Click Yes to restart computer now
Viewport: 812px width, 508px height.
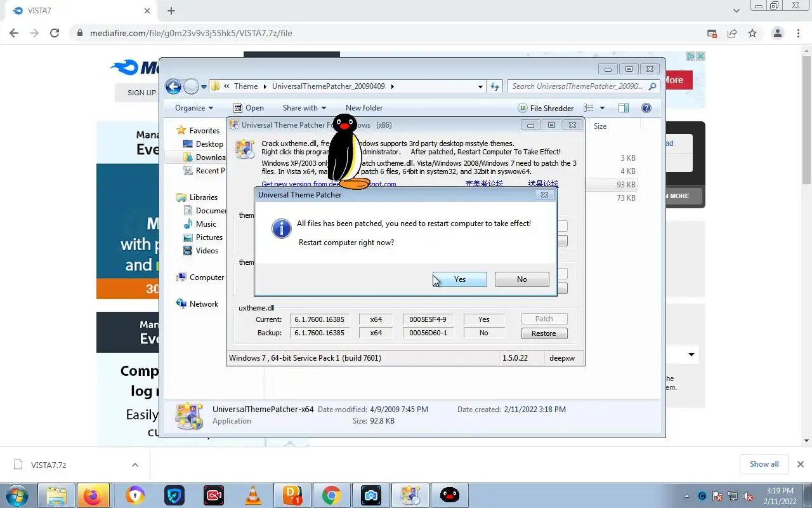click(460, 279)
